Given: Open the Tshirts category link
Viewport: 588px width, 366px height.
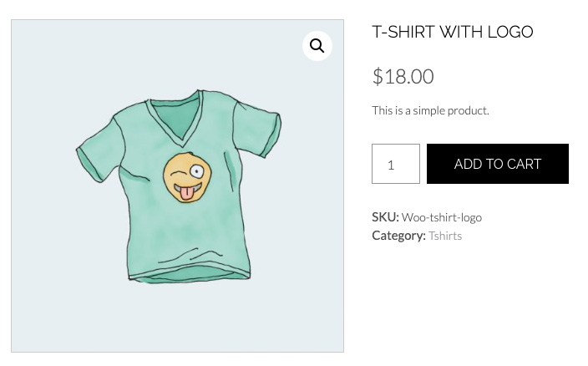Looking at the screenshot, I should pyautogui.click(x=445, y=236).
